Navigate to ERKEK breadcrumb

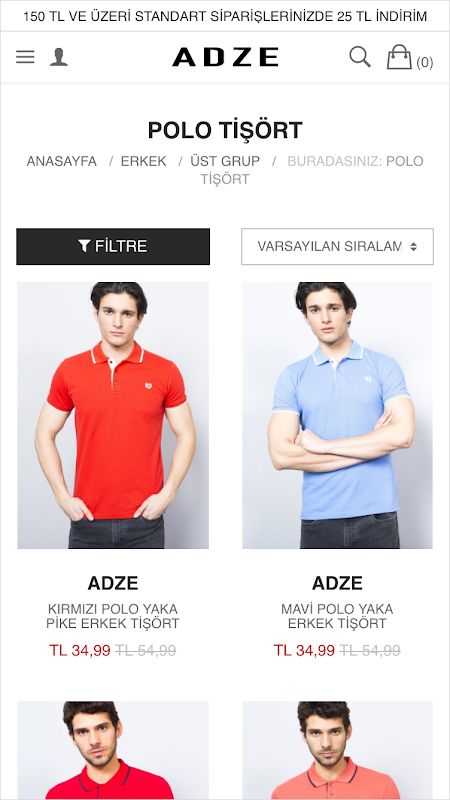click(x=143, y=161)
